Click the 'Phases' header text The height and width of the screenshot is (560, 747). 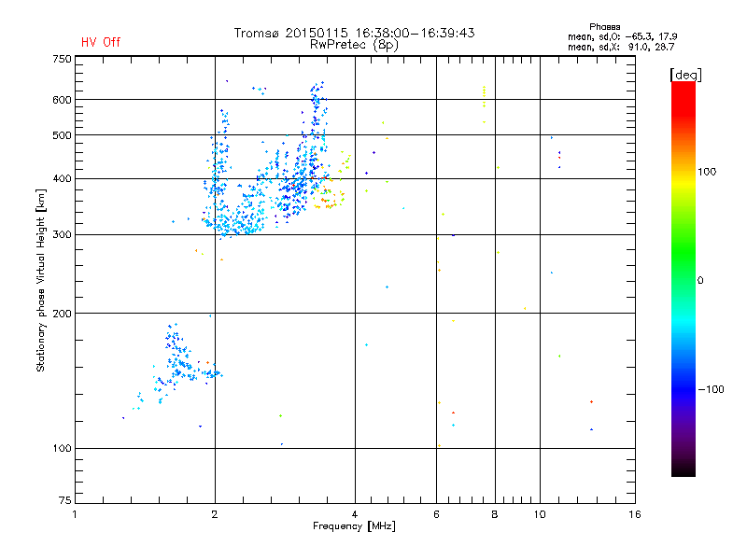coord(604,27)
